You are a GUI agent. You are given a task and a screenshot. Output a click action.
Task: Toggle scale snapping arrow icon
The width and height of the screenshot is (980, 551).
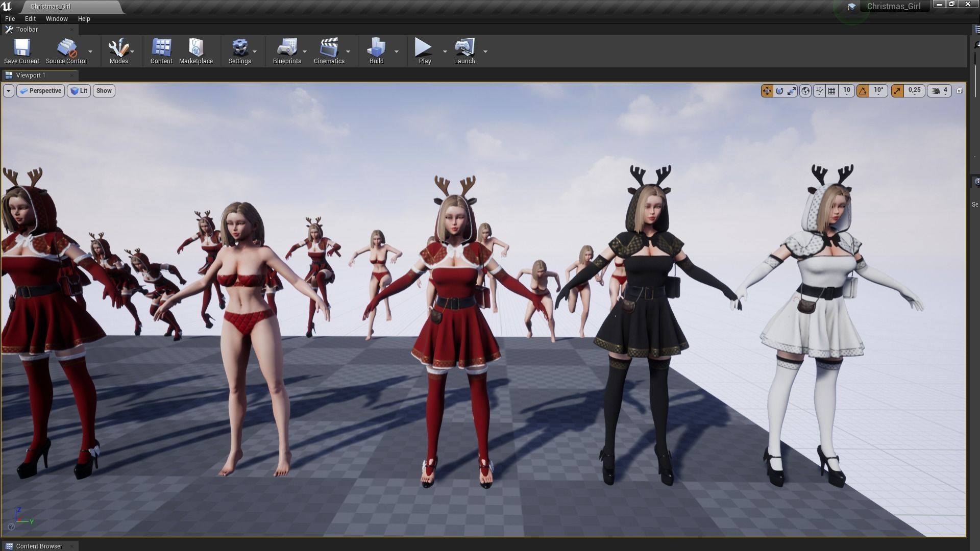[x=897, y=91]
